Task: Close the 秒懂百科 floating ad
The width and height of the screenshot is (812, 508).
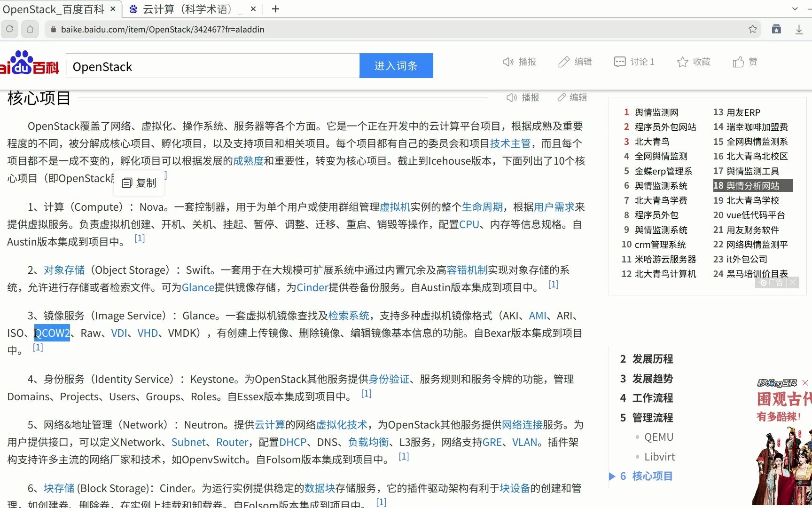Action: pos(805,383)
